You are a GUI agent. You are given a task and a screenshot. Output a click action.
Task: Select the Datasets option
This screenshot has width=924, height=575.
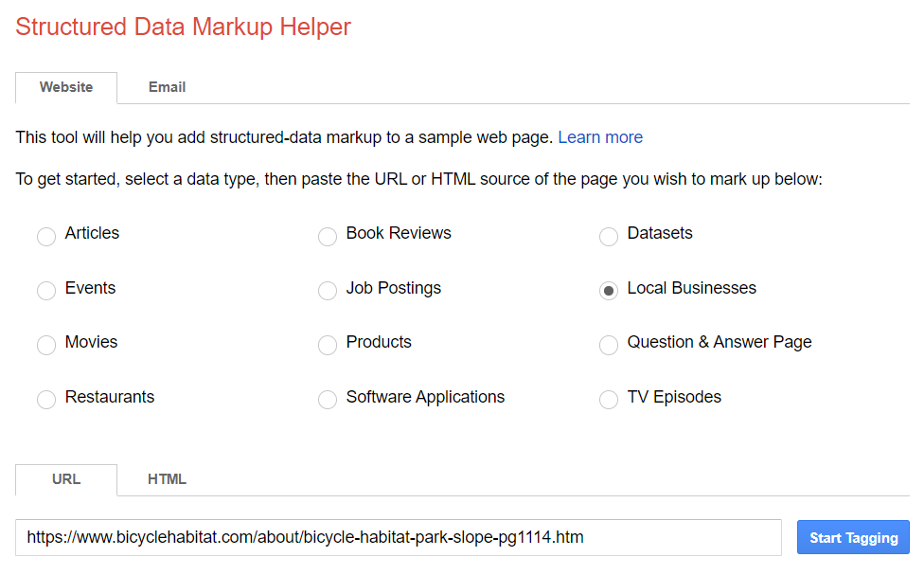[x=608, y=237]
